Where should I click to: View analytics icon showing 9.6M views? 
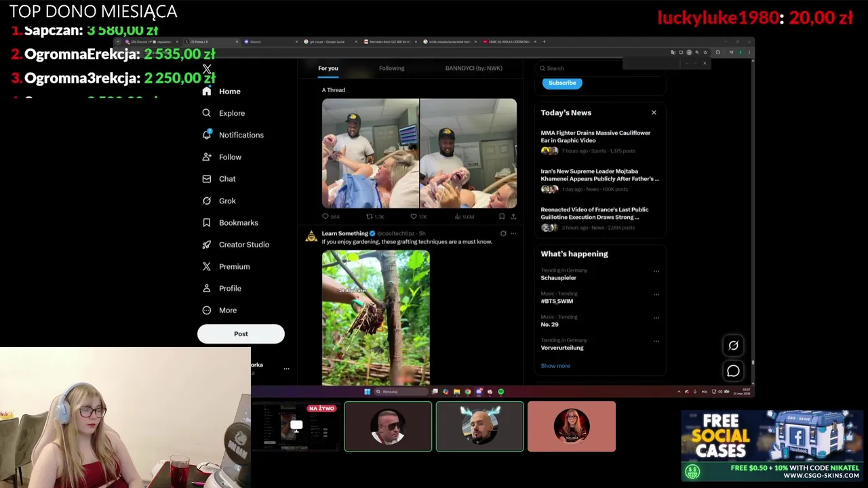pyautogui.click(x=465, y=216)
